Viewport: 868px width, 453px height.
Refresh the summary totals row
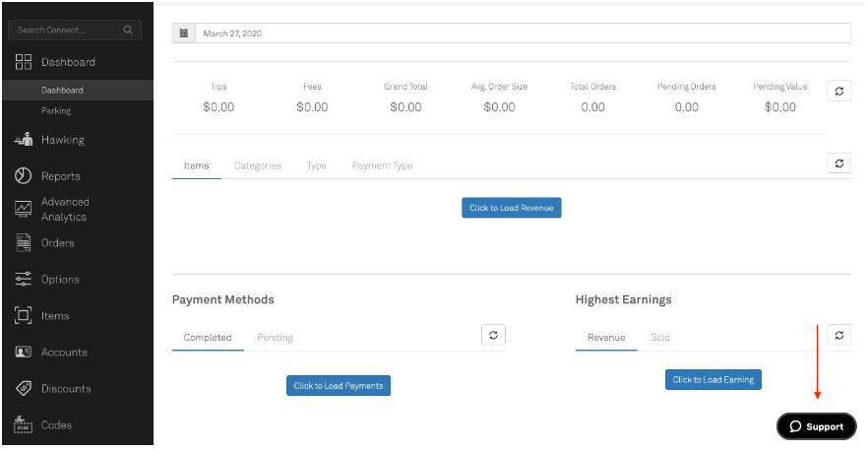838,91
